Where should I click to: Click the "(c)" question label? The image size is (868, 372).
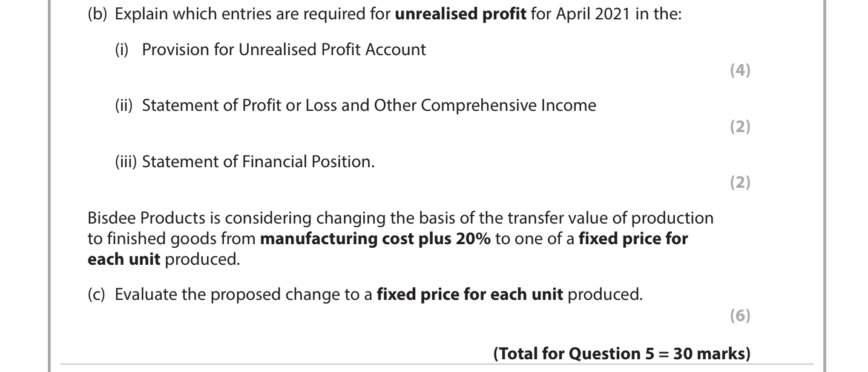pyautogui.click(x=97, y=294)
